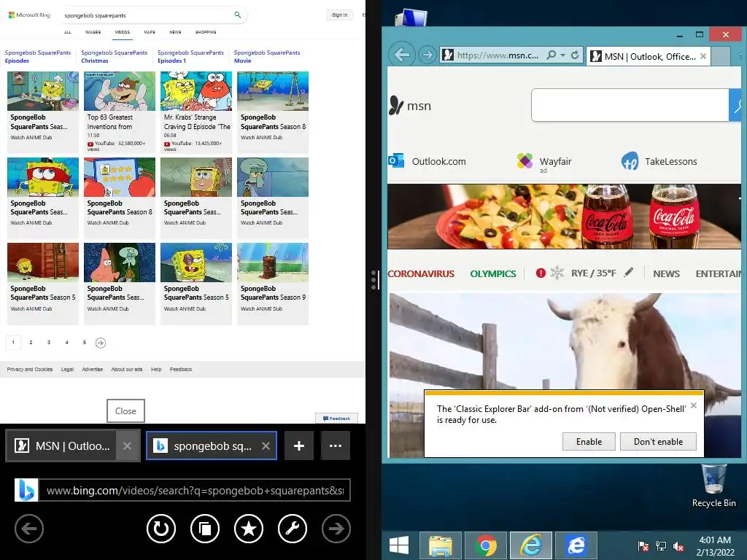Open the Wayfair ad shortcut
The height and width of the screenshot is (560, 747).
tap(544, 161)
